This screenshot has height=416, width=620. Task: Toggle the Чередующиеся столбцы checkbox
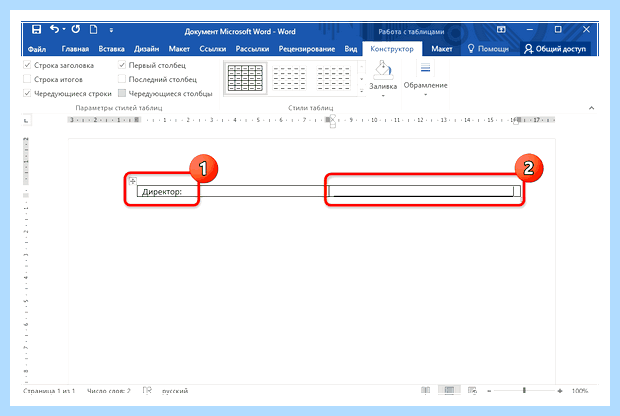coord(122,93)
